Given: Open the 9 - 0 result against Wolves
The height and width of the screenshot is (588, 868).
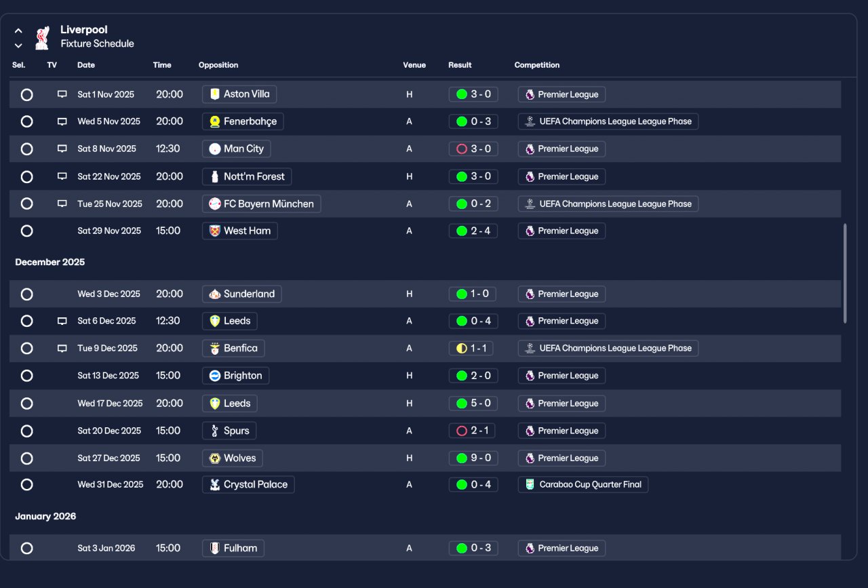Looking at the screenshot, I should [473, 458].
